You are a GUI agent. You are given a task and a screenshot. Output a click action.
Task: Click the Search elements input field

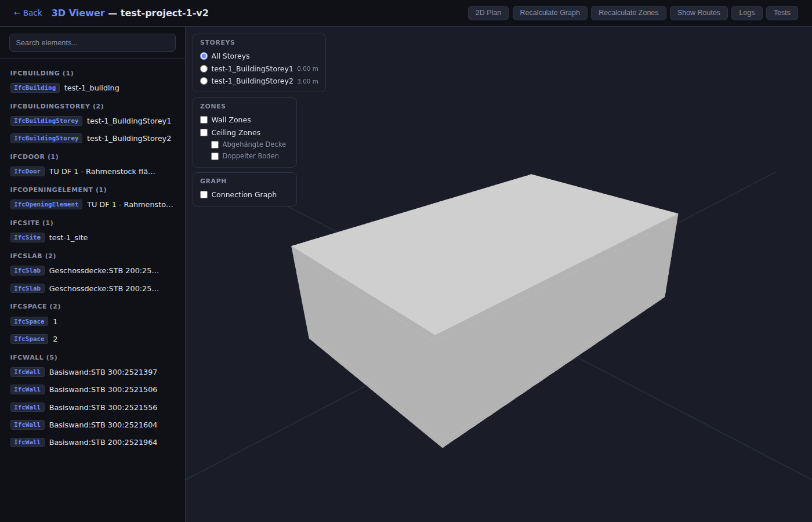tap(92, 42)
